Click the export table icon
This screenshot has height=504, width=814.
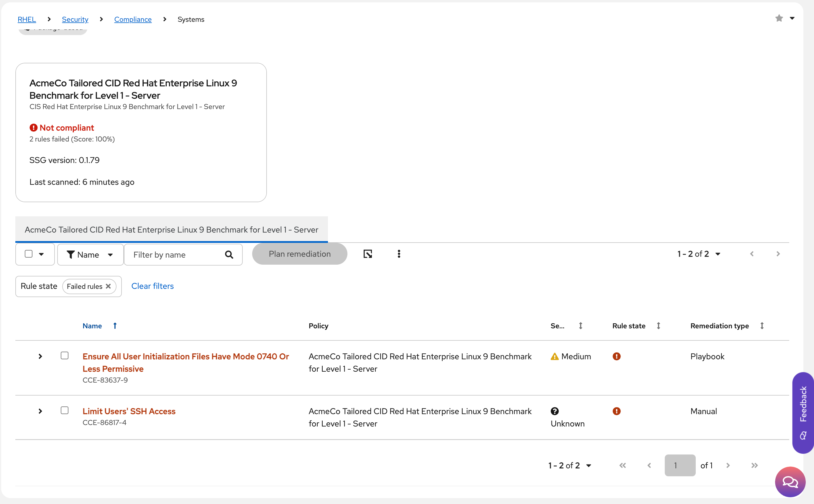click(x=367, y=254)
